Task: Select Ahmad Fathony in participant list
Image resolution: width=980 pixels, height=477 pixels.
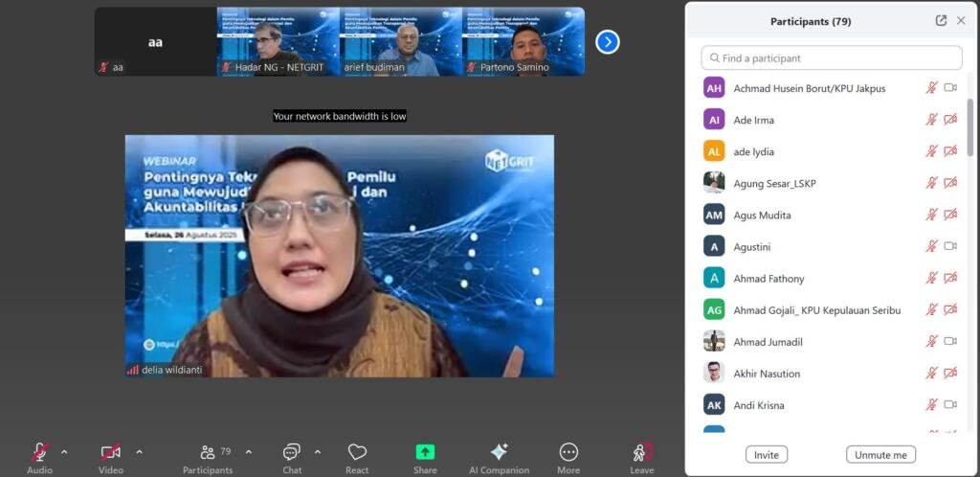Action: (x=768, y=279)
